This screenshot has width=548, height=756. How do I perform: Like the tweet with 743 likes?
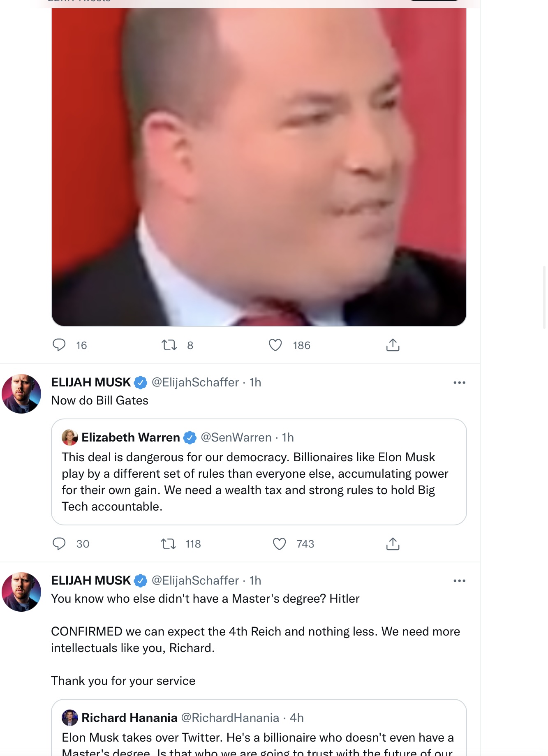point(280,543)
